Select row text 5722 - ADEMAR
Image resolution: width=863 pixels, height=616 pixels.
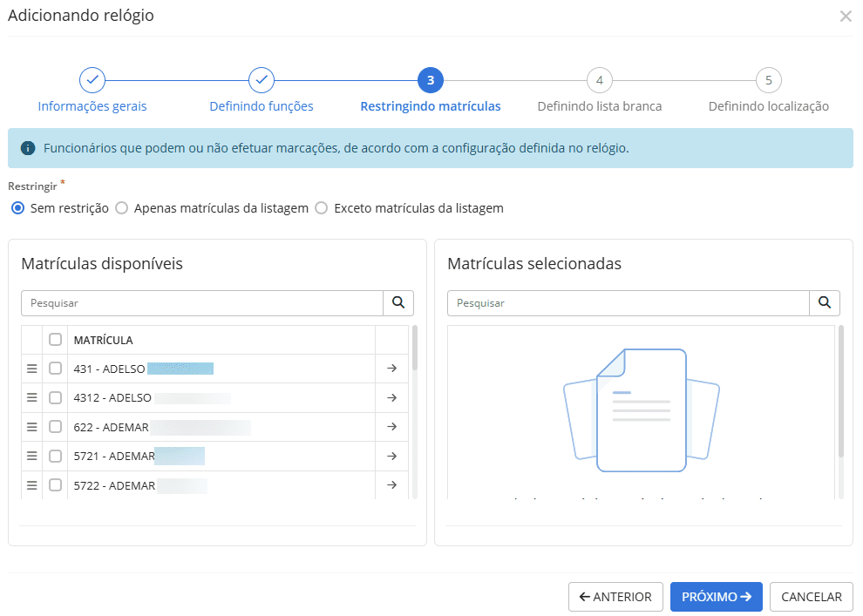114,485
